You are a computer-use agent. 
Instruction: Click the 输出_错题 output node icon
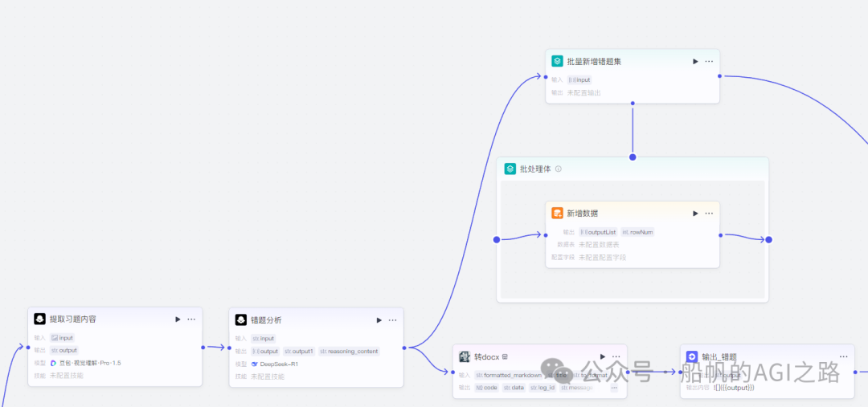[x=692, y=356]
